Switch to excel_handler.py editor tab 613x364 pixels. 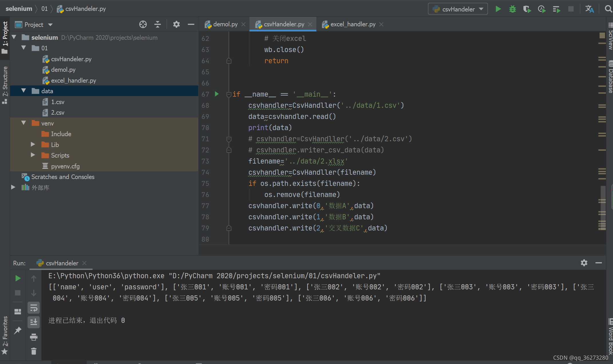[x=352, y=24]
